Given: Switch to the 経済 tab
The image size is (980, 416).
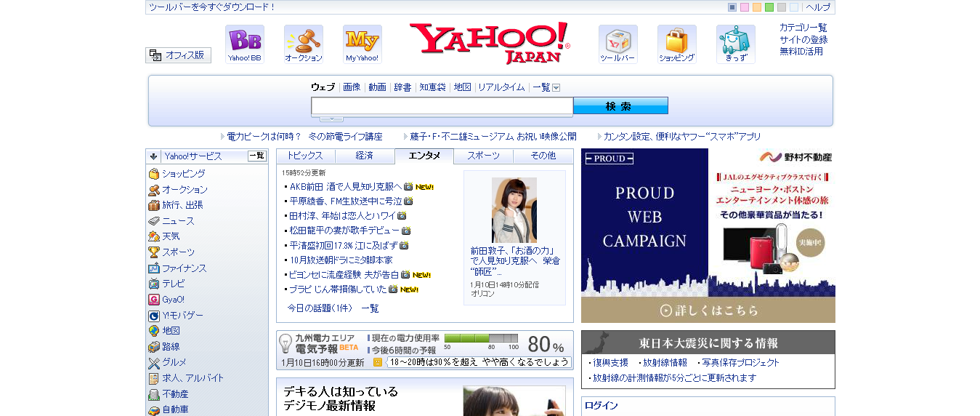Looking at the screenshot, I should pos(365,156).
